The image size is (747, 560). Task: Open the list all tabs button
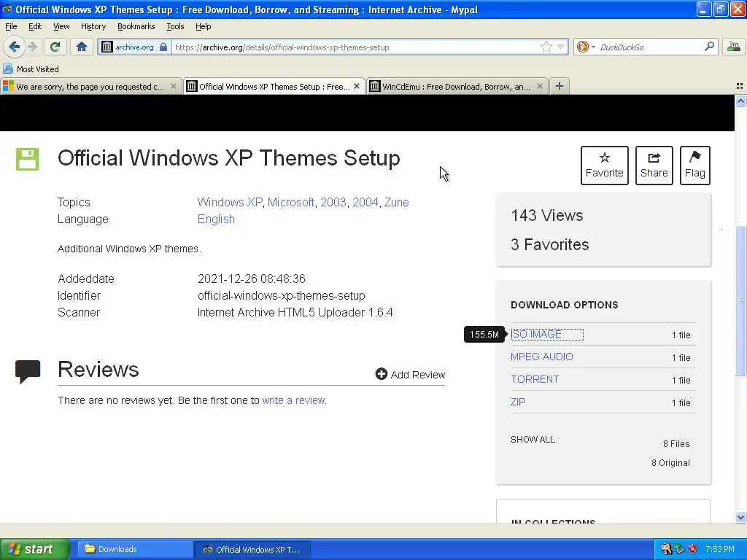point(740,86)
